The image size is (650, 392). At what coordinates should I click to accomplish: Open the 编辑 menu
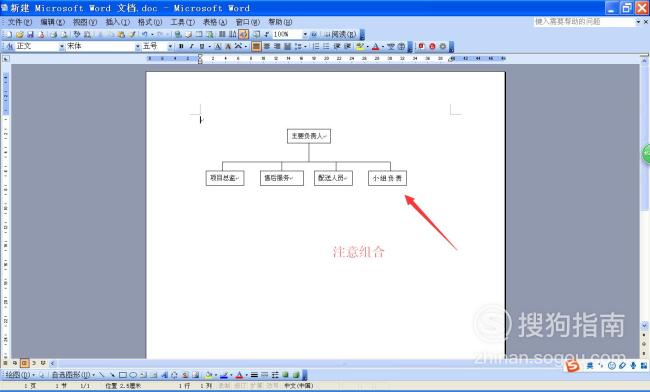(x=52, y=22)
